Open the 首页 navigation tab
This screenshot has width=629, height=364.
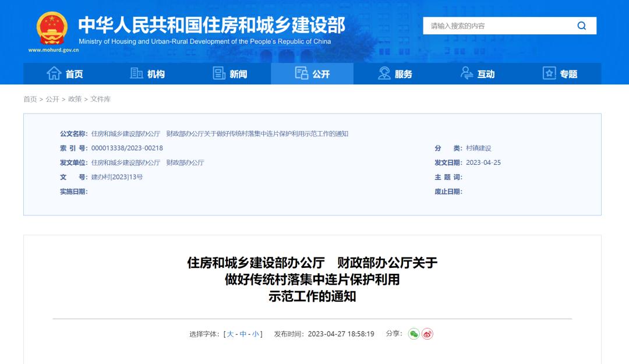click(x=65, y=74)
